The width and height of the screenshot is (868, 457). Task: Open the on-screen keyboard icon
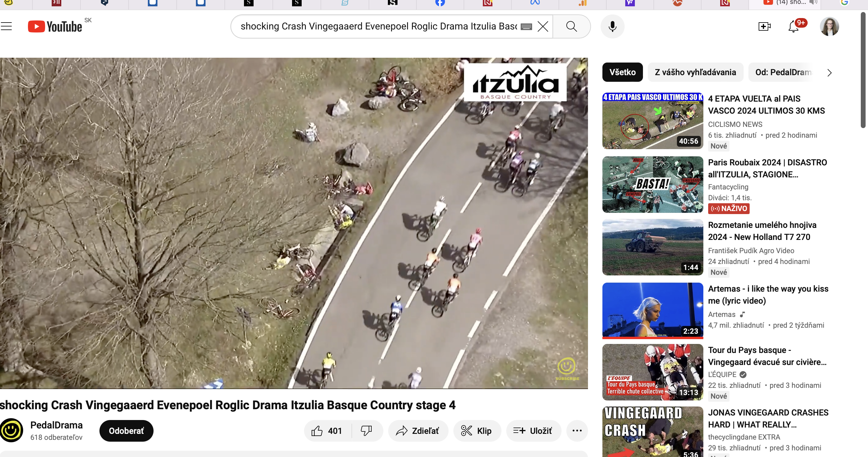pos(526,27)
